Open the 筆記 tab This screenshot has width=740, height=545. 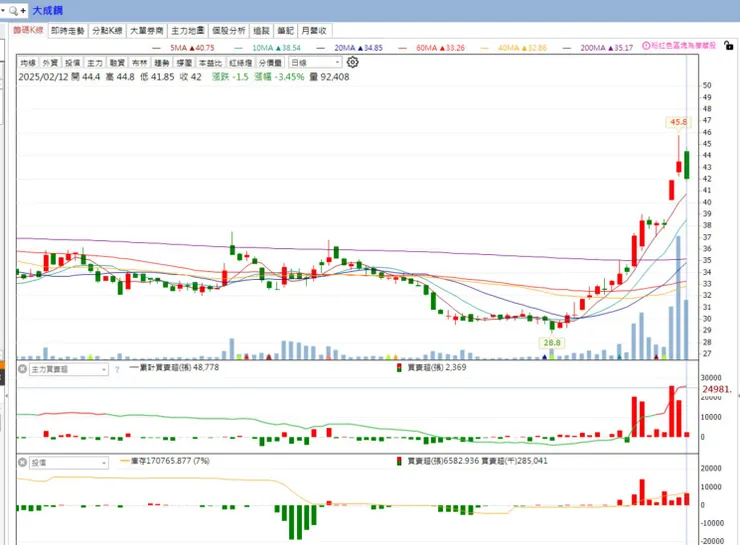point(285,31)
